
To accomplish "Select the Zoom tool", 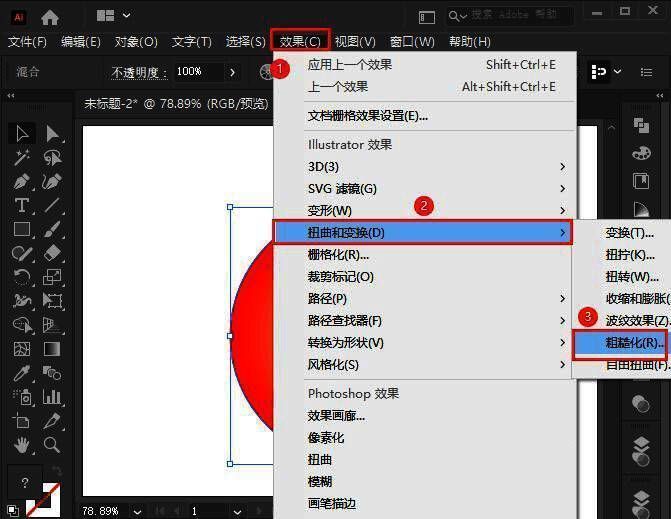I will click(52, 445).
